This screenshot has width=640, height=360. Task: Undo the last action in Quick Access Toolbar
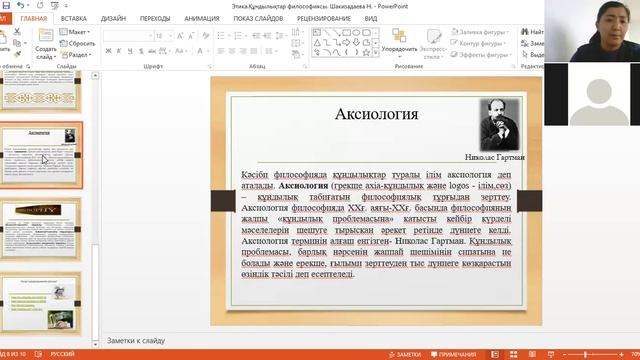click(x=20, y=5)
